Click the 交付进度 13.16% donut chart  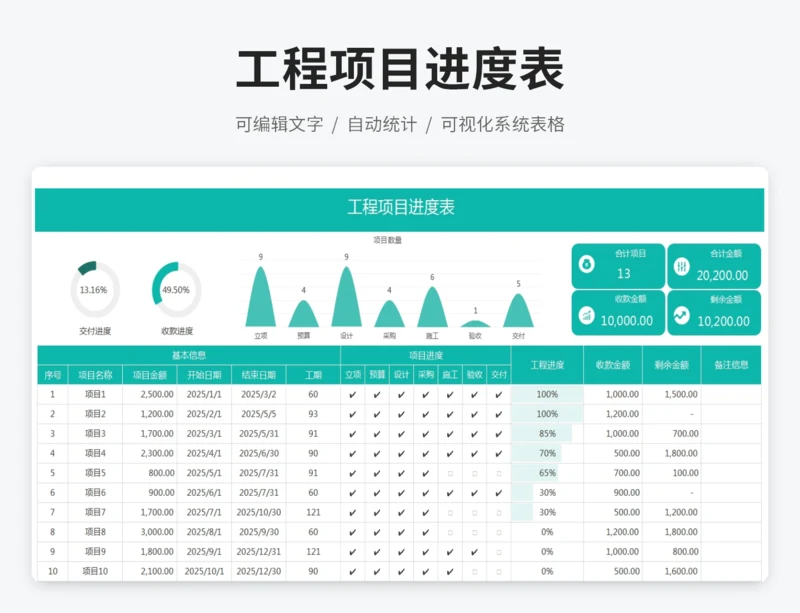[95, 290]
